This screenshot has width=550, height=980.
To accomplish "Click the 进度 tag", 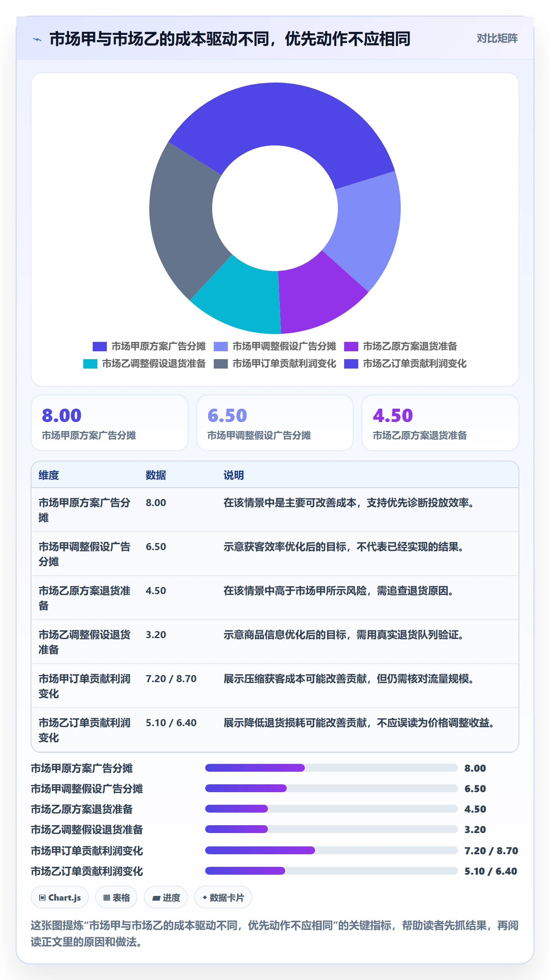I will point(166,897).
